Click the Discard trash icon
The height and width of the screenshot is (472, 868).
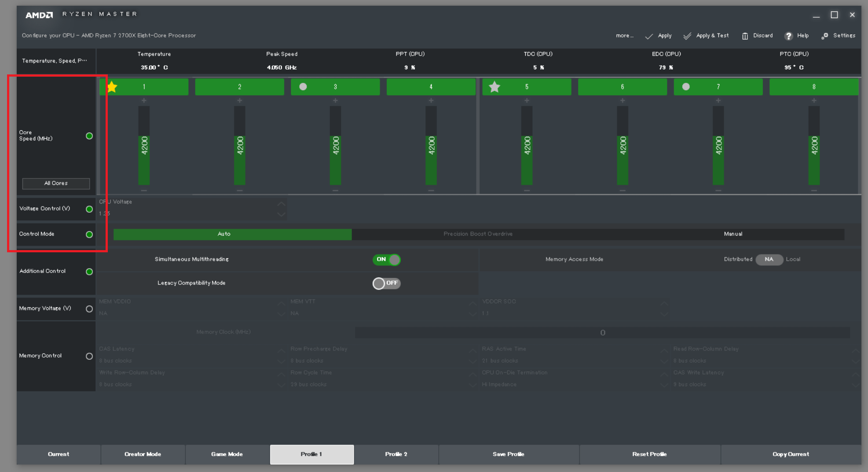[745, 36]
